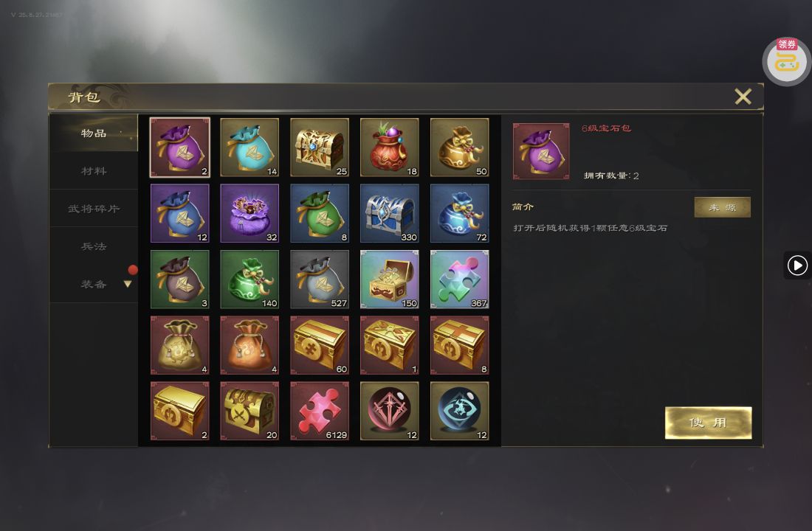Select the cyan gem bag with count 14
Image resolution: width=812 pixels, height=531 pixels.
tap(250, 147)
